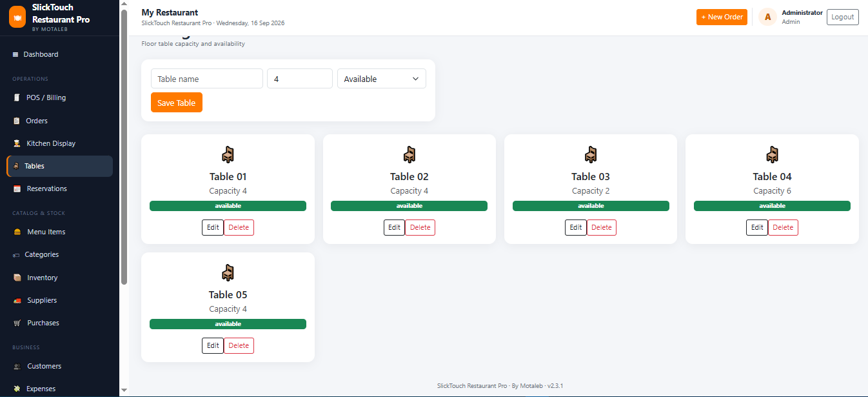
Task: Edit Table 04
Action: 757,227
